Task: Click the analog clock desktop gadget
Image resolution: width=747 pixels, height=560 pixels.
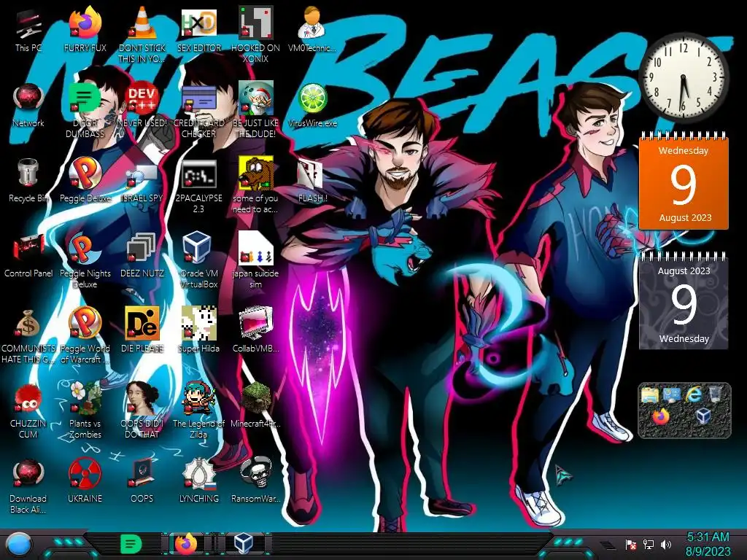Action: coord(684,77)
